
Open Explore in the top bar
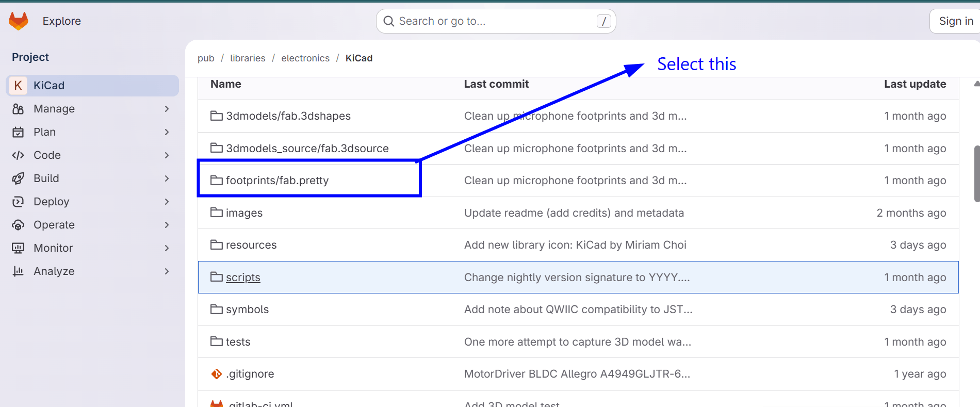pos(61,21)
